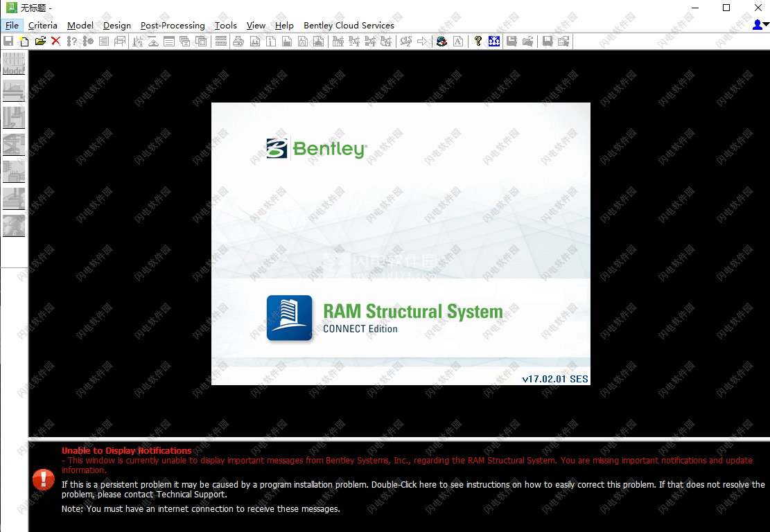Click 'Unable to Display Notifications' red heading
Image resolution: width=770 pixels, height=532 pixels.
[127, 450]
